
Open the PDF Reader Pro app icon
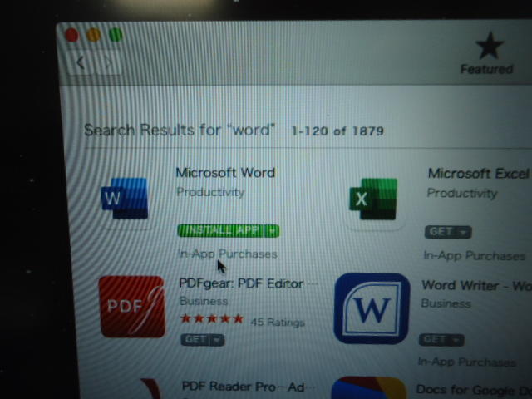[x=150, y=389]
